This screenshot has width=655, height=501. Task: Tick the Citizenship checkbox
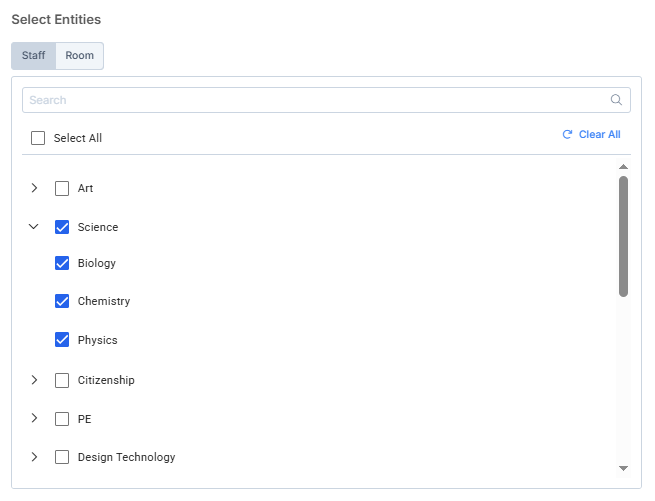coord(62,380)
